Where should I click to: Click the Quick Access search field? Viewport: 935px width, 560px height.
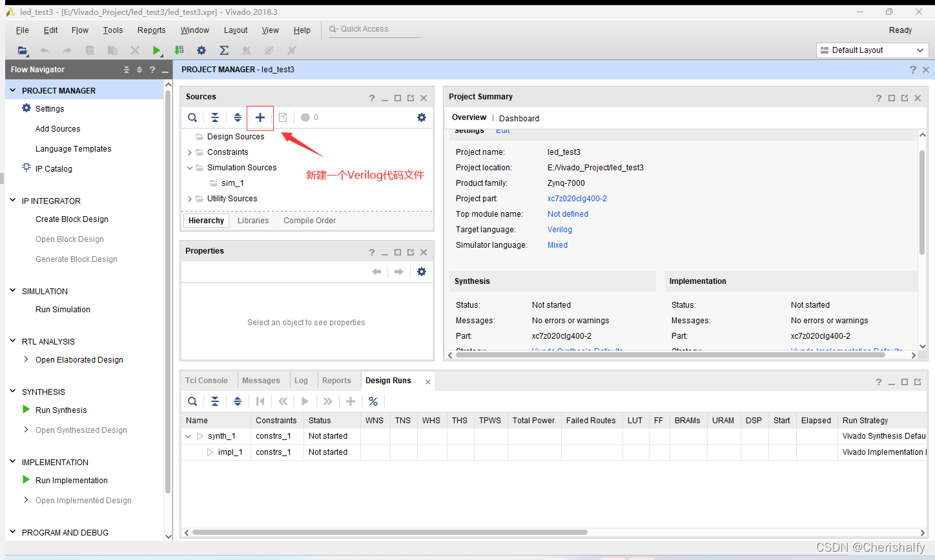pyautogui.click(x=375, y=30)
